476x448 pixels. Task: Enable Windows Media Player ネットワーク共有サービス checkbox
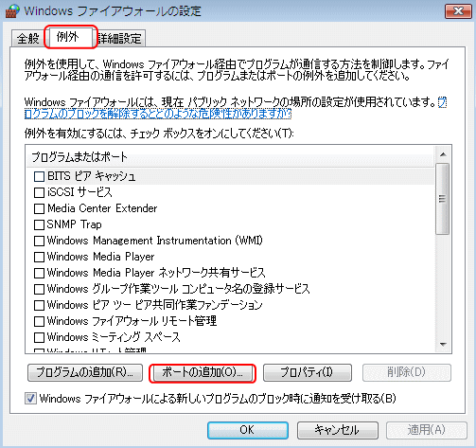coord(39,273)
